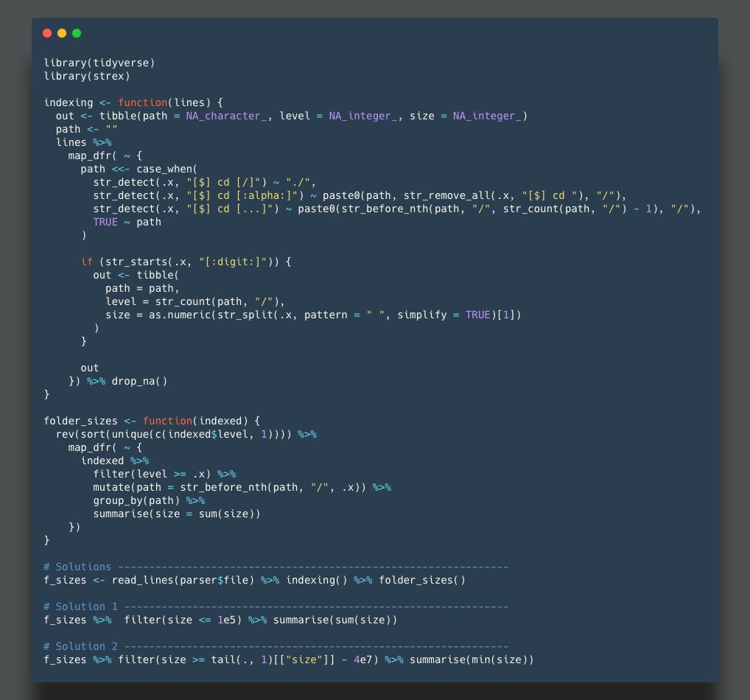The height and width of the screenshot is (700, 750).
Task: Click 'out <- tibble(' inside if block
Action: coord(136,275)
